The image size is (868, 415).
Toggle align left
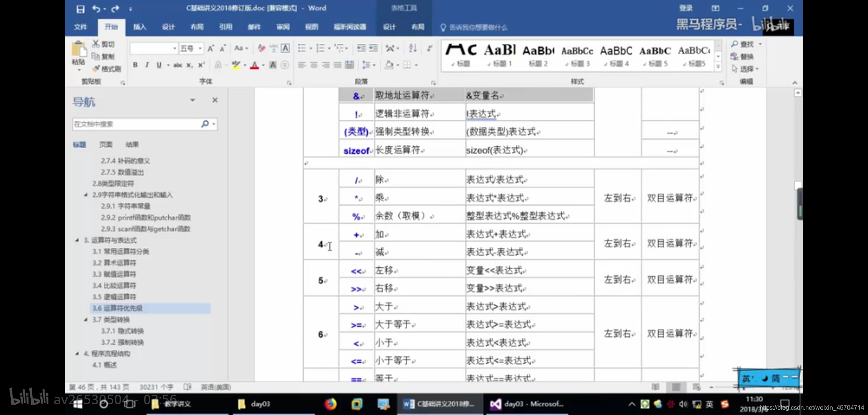pos(302,65)
